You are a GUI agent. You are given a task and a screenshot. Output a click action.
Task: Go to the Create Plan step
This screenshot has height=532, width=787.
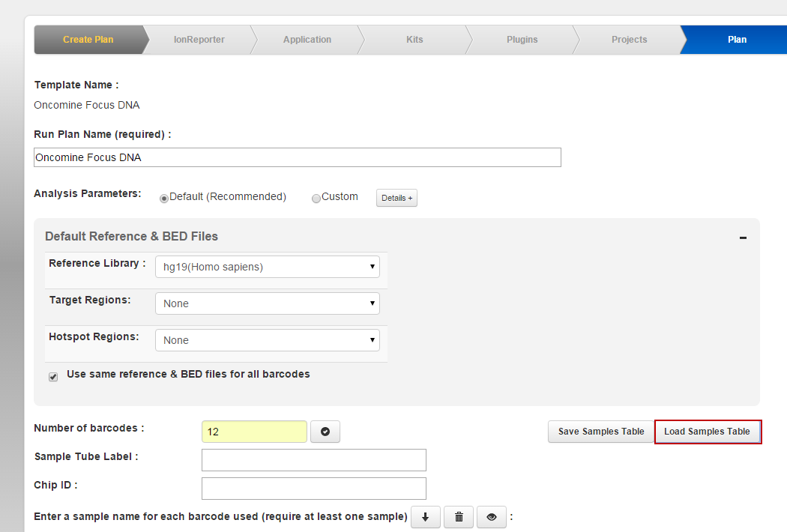[89, 40]
